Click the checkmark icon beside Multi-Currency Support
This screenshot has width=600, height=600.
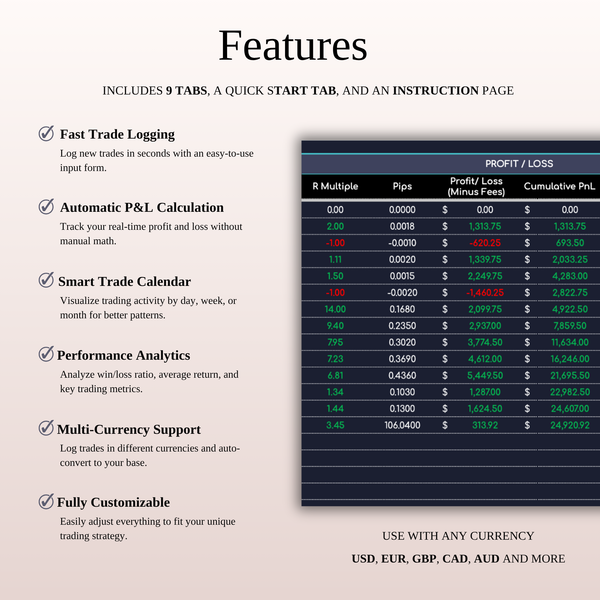[46, 428]
